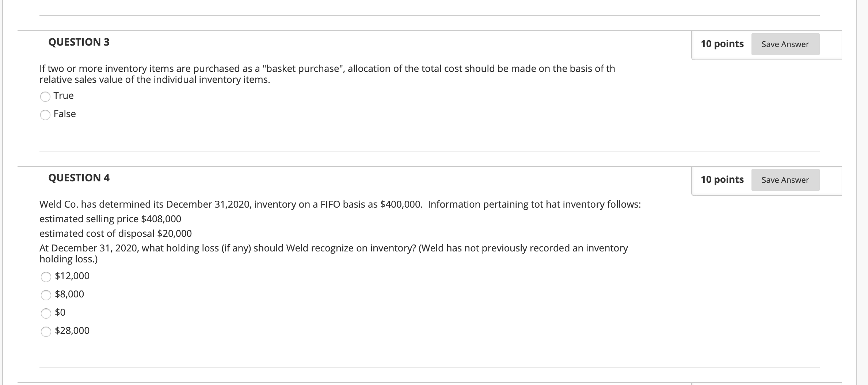Pick the $0 option for Question 4
Image resolution: width=868 pixels, height=385 pixels.
click(x=45, y=313)
